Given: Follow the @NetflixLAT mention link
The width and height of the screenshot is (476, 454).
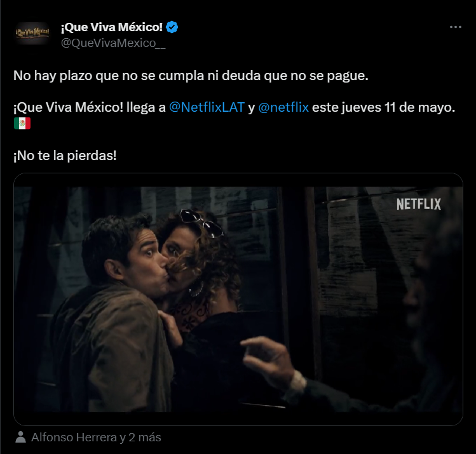Looking at the screenshot, I should point(207,107).
